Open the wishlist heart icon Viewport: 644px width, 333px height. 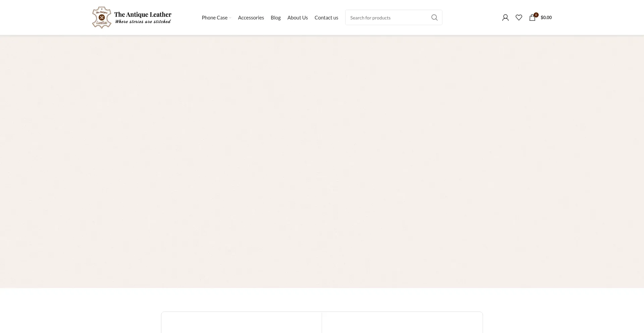click(x=519, y=17)
